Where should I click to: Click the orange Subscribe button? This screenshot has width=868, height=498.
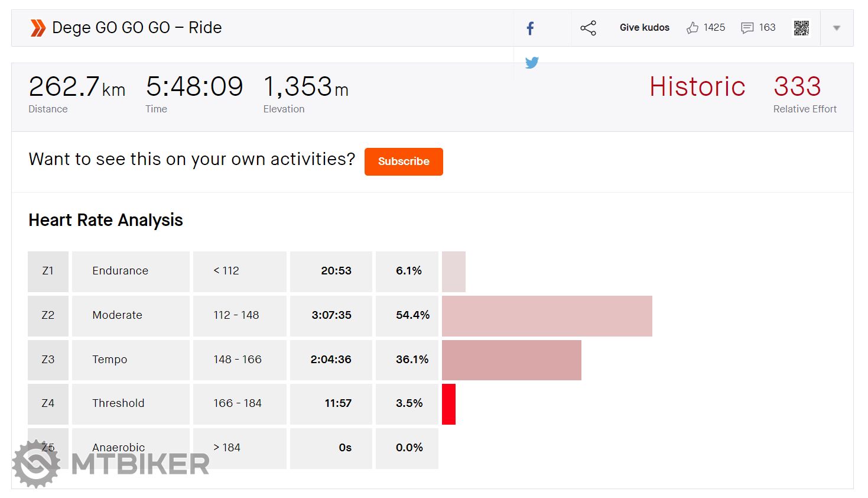(404, 161)
